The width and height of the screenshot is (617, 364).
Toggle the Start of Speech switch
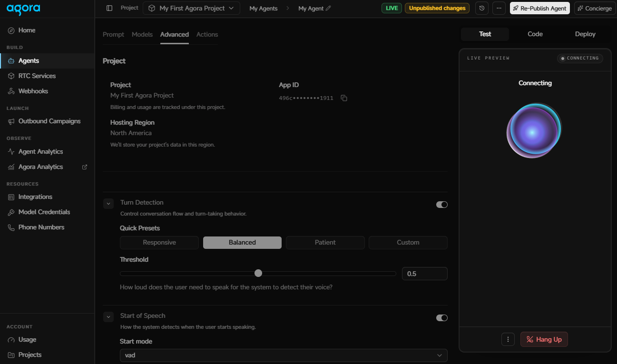click(x=442, y=318)
